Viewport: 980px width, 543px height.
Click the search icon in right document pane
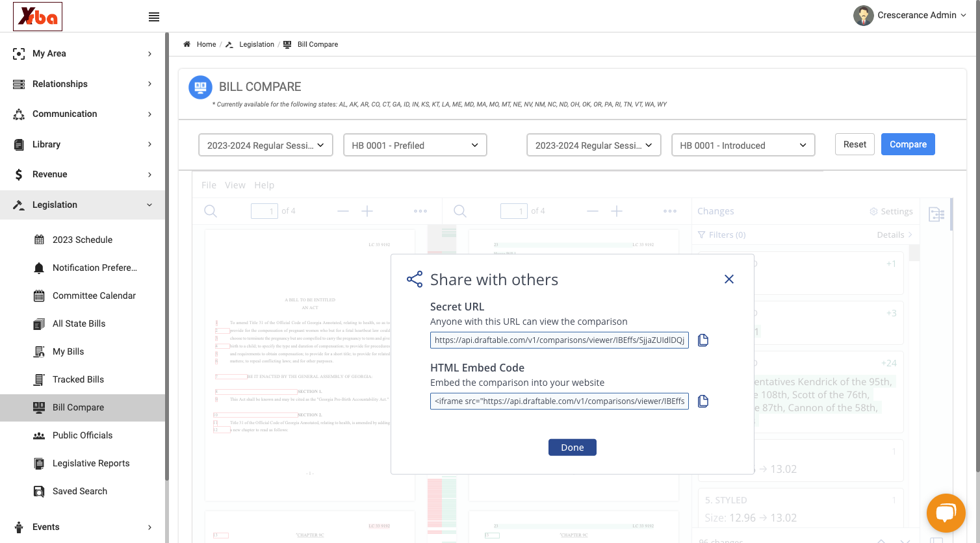pos(460,211)
